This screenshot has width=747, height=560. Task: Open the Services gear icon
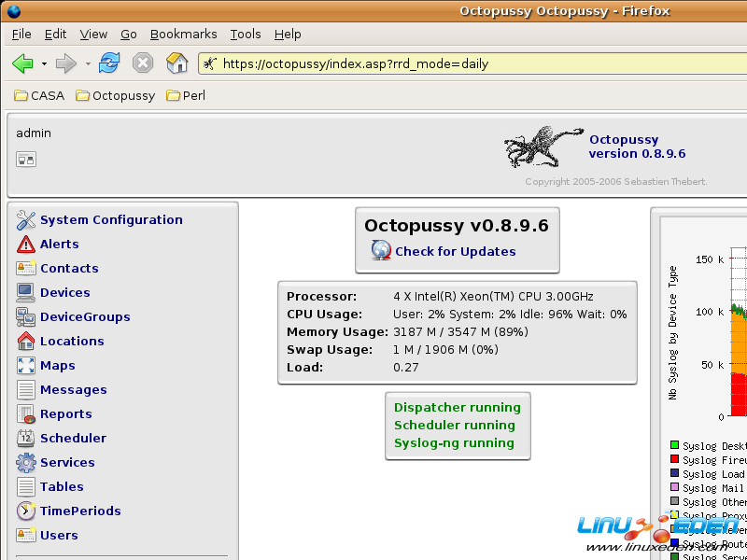25,463
